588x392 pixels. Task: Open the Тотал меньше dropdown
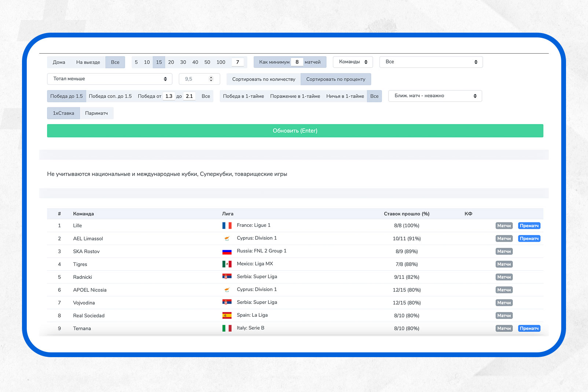pyautogui.click(x=110, y=79)
